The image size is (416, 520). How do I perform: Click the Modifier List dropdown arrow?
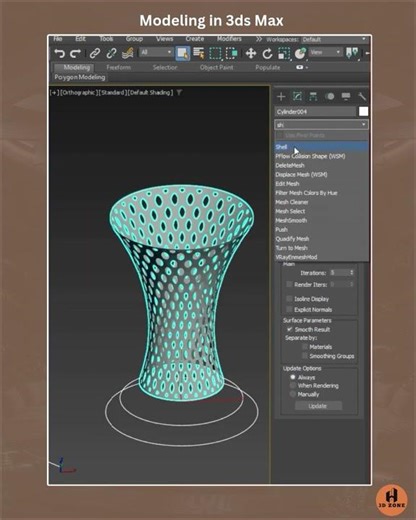(363, 125)
